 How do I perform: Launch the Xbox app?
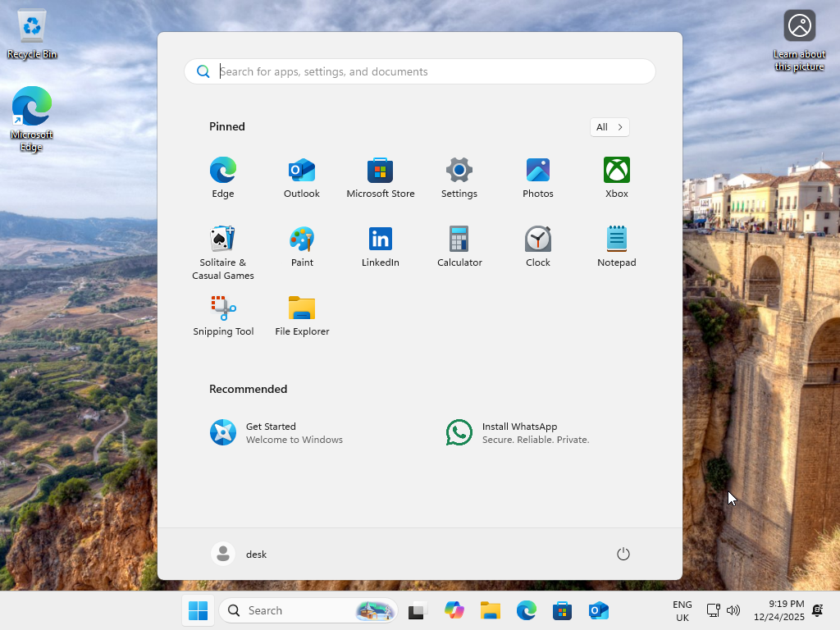click(616, 176)
